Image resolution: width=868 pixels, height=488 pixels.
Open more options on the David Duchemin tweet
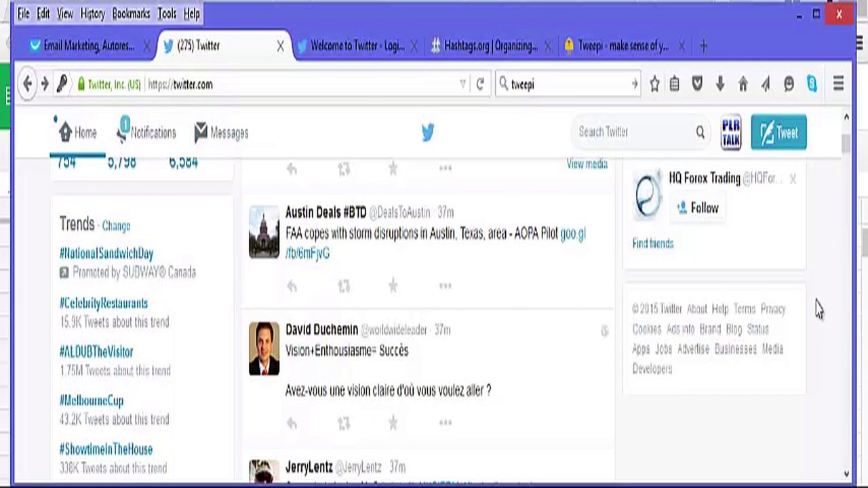445,424
